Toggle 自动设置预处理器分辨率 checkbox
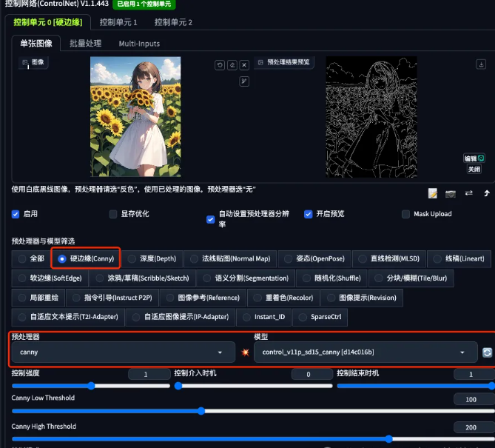This screenshot has width=495, height=448. [x=211, y=219]
